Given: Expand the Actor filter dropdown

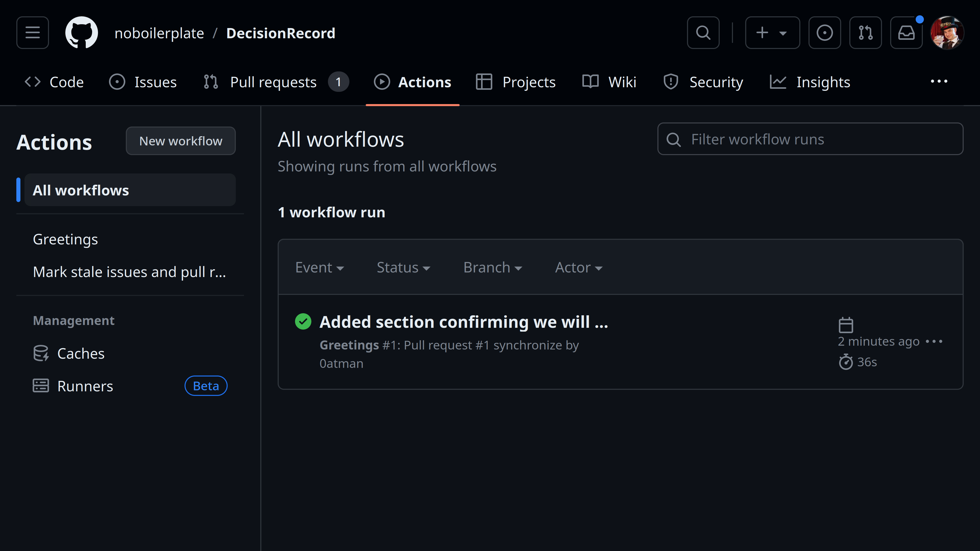Looking at the screenshot, I should 579,267.
